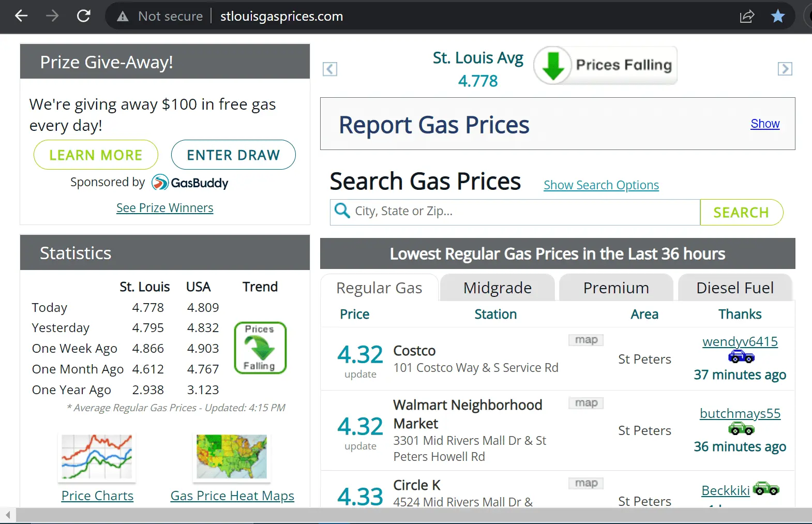Click the Prices Falling trend icon in Statistics
The width and height of the screenshot is (812, 524).
[260, 348]
